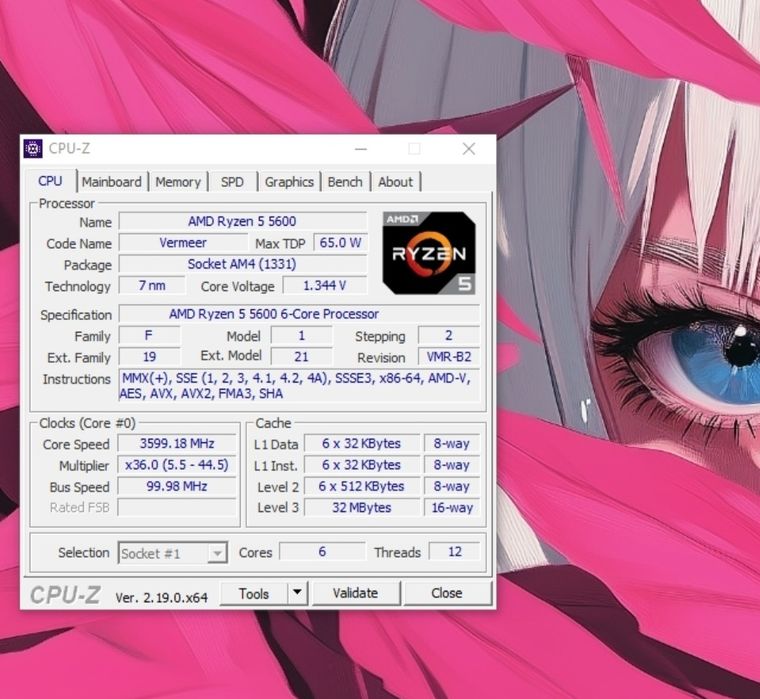The height and width of the screenshot is (699, 760).
Task: Switch to the CPU tab
Action: click(50, 181)
